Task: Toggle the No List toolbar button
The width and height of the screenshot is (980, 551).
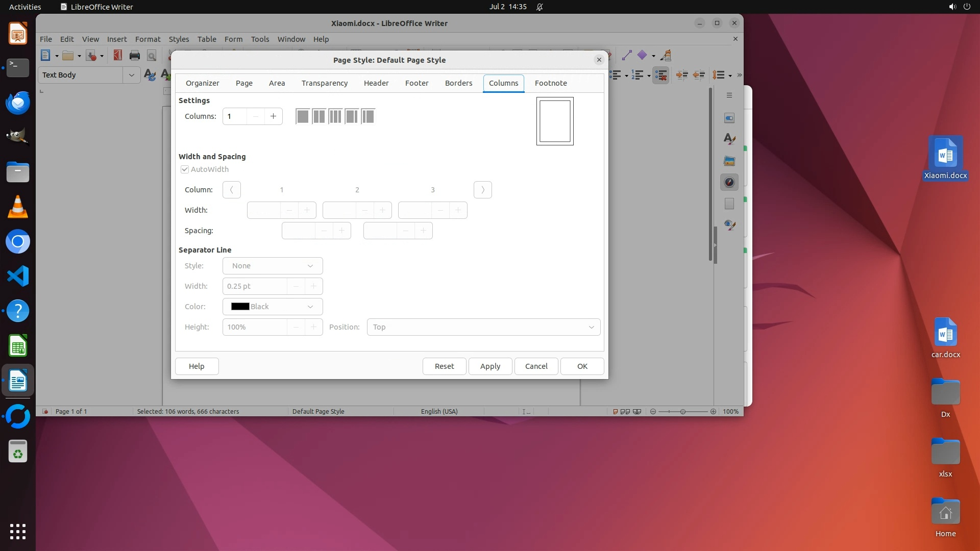Action: pos(661,75)
